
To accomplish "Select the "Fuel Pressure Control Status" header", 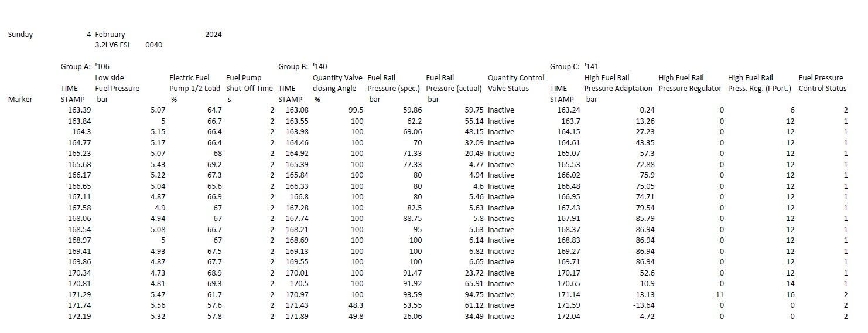I will (822, 83).
